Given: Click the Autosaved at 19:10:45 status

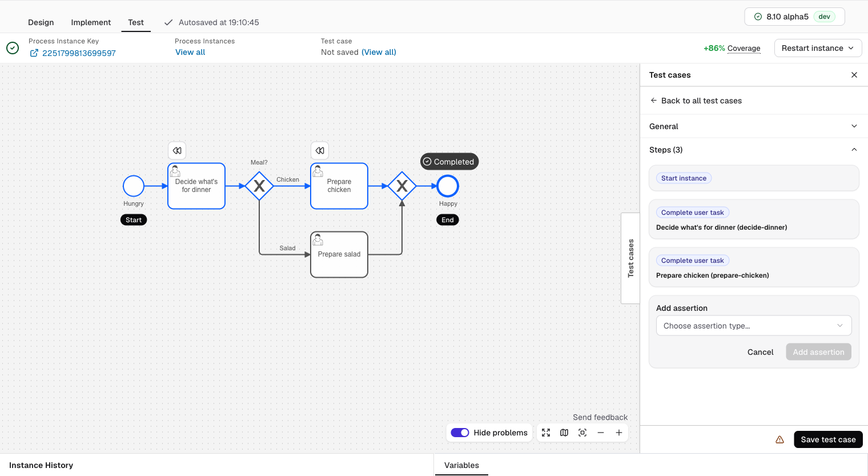Looking at the screenshot, I should coord(212,22).
